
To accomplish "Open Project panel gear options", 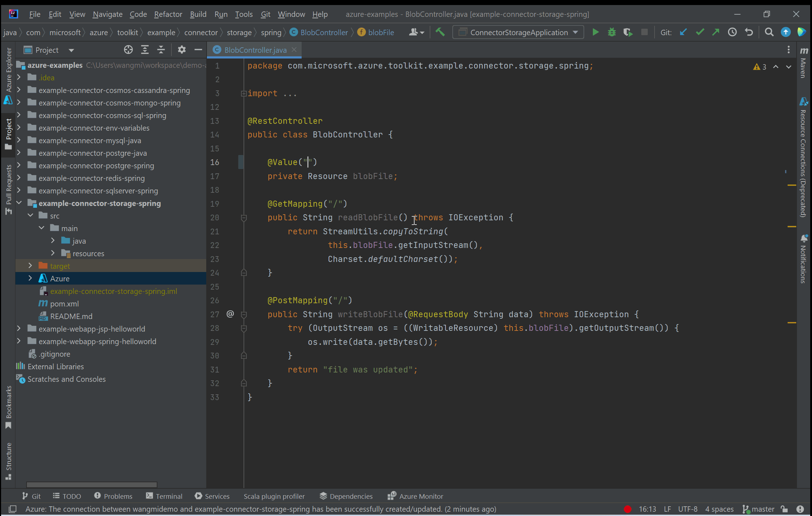I will (x=182, y=50).
